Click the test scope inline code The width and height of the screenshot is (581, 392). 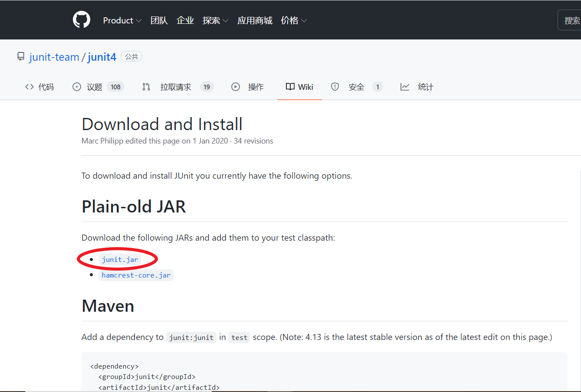point(240,337)
